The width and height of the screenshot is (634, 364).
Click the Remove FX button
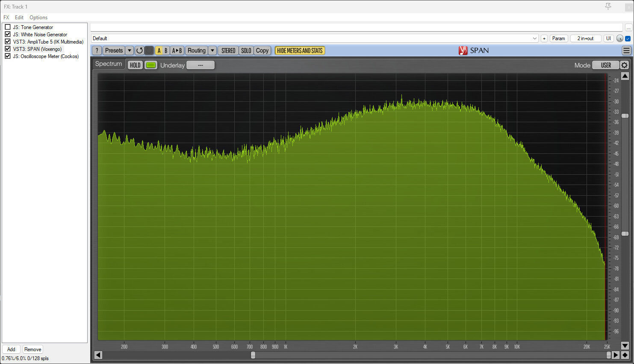click(32, 349)
